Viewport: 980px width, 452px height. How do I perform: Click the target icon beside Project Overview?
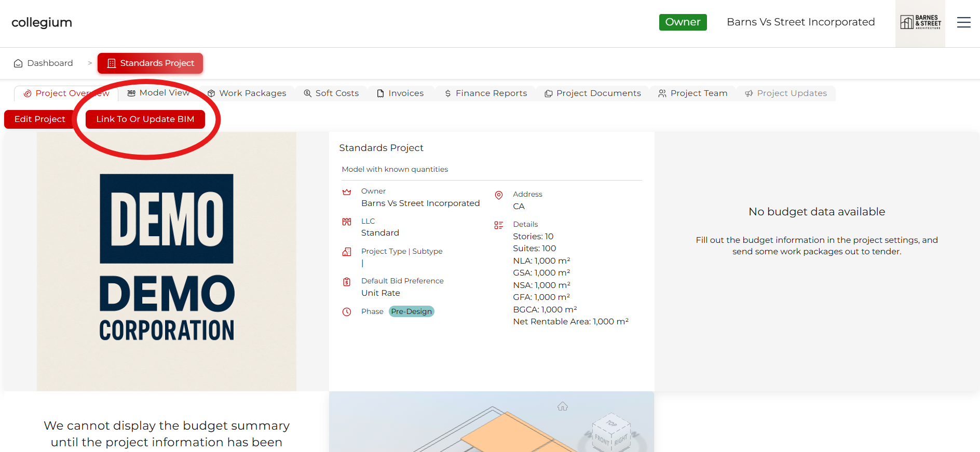tap(28, 93)
